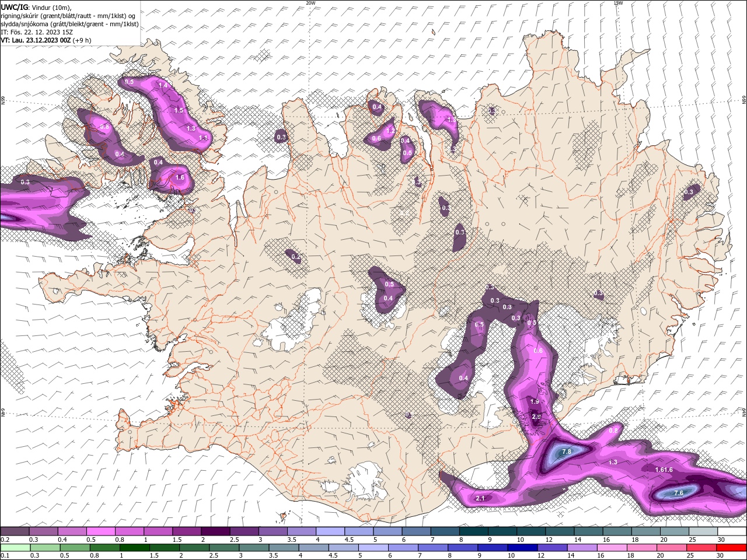The image size is (747, 560).
Task: Click the 15W longitude label
Action: [x=618, y=3]
